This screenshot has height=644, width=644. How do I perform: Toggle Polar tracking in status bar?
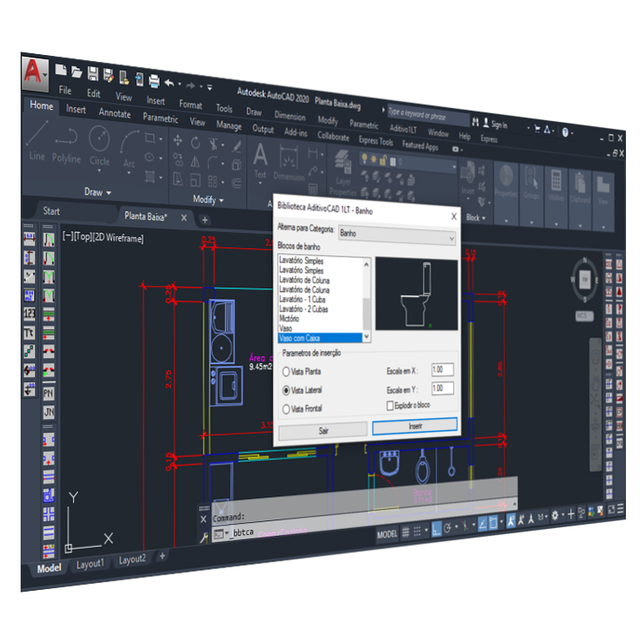[447, 527]
